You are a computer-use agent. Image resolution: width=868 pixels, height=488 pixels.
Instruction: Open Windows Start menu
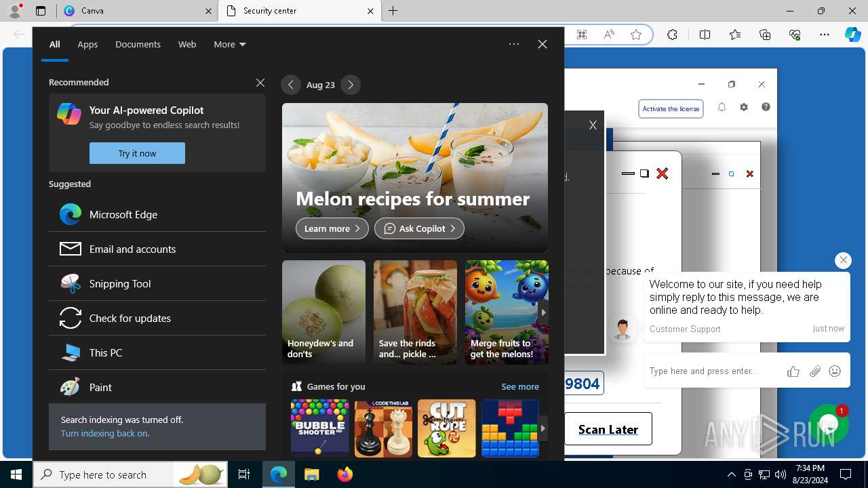[16, 474]
